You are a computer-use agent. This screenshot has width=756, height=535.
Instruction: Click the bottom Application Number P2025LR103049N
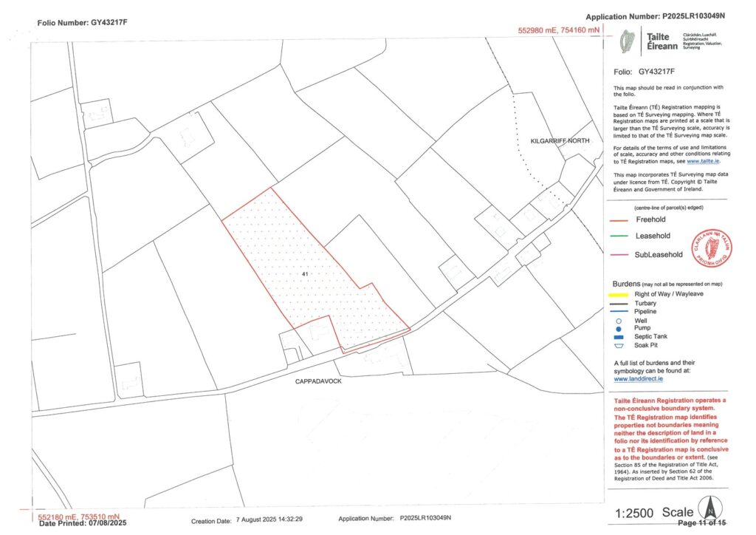pyautogui.click(x=395, y=518)
